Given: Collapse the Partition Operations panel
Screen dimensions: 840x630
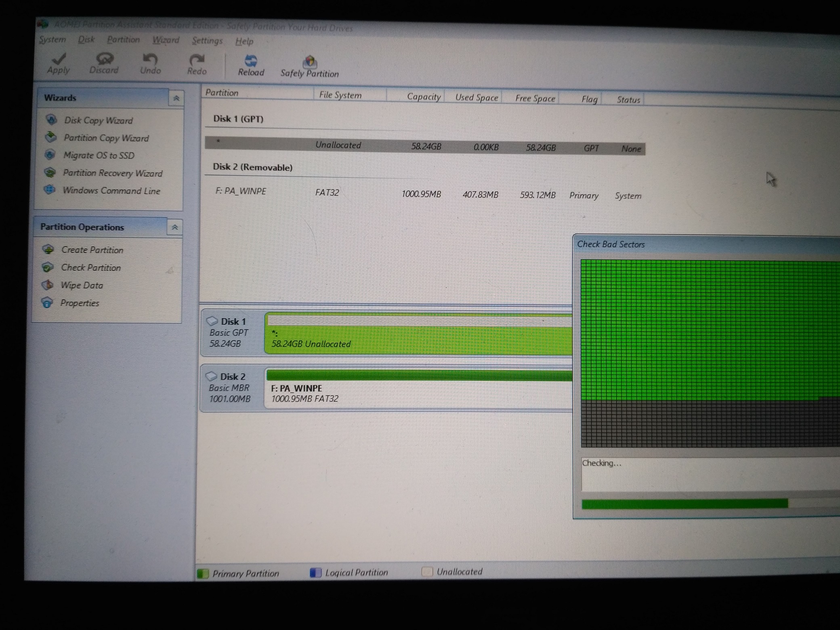Looking at the screenshot, I should pyautogui.click(x=175, y=227).
